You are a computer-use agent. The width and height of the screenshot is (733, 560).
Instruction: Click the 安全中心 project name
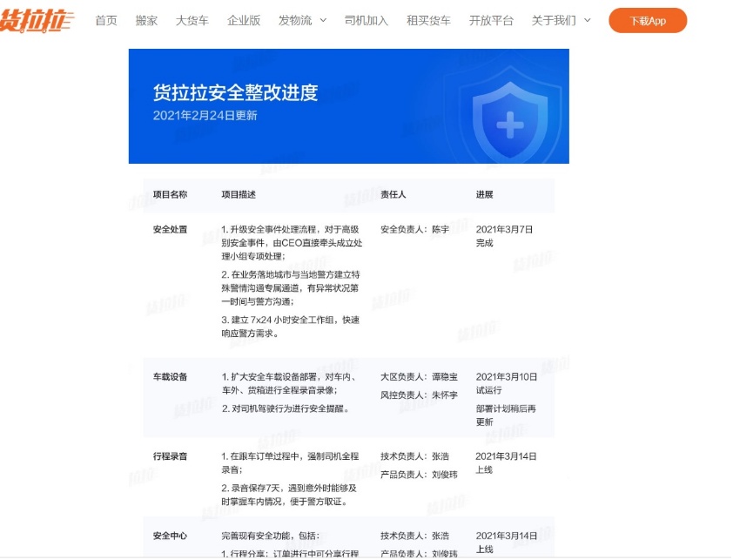pos(170,536)
